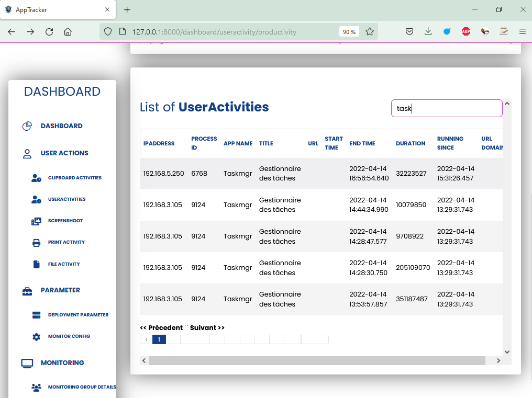Click the User Actions person icon
Viewport: 532px width, 398px height.
27,153
